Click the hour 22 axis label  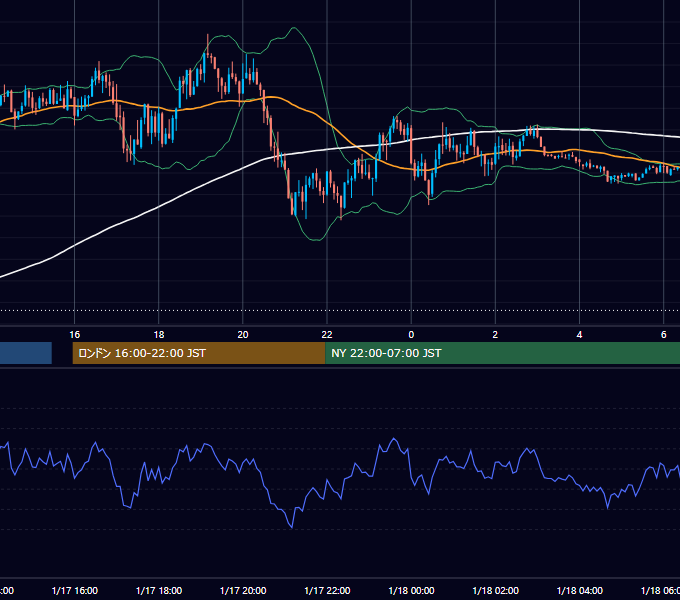tap(327, 335)
